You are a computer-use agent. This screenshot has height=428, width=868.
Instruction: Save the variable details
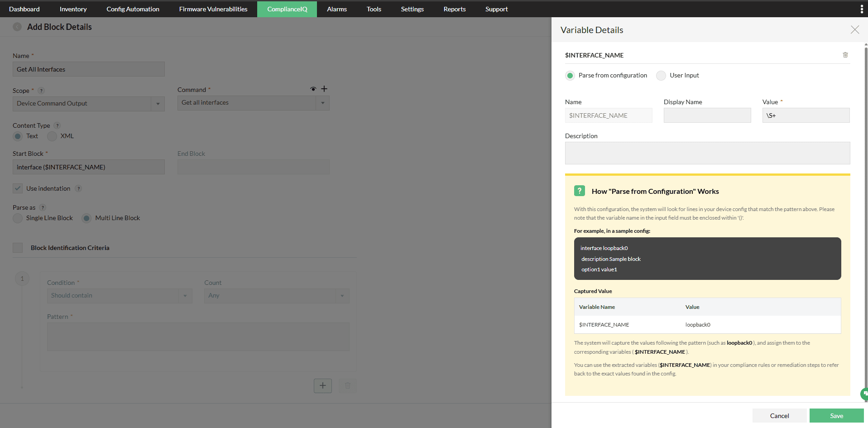[836, 415]
